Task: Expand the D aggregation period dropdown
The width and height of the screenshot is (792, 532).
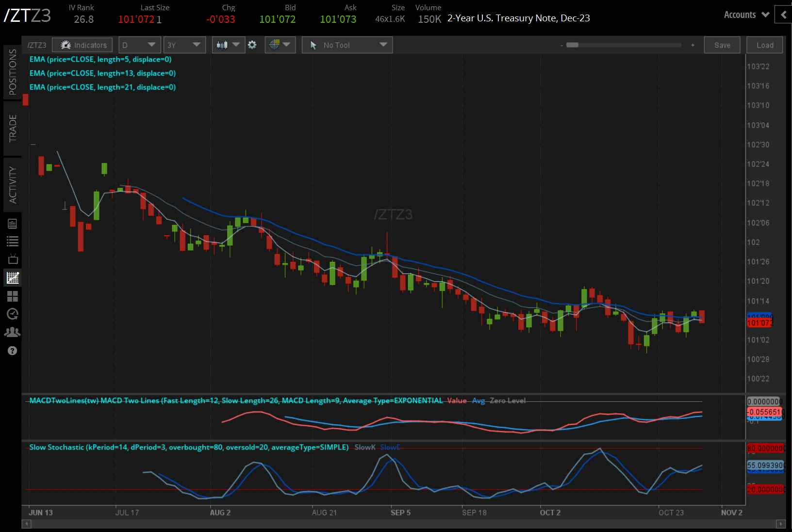Action: pos(139,45)
